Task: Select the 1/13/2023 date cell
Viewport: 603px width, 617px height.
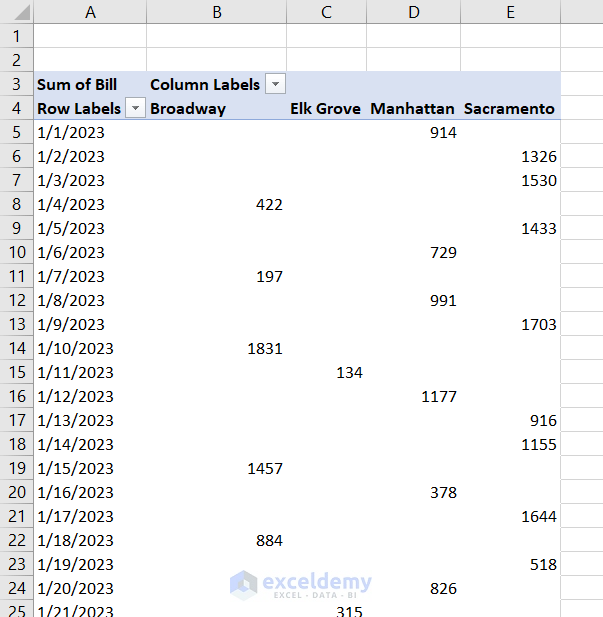Action: tap(90, 420)
